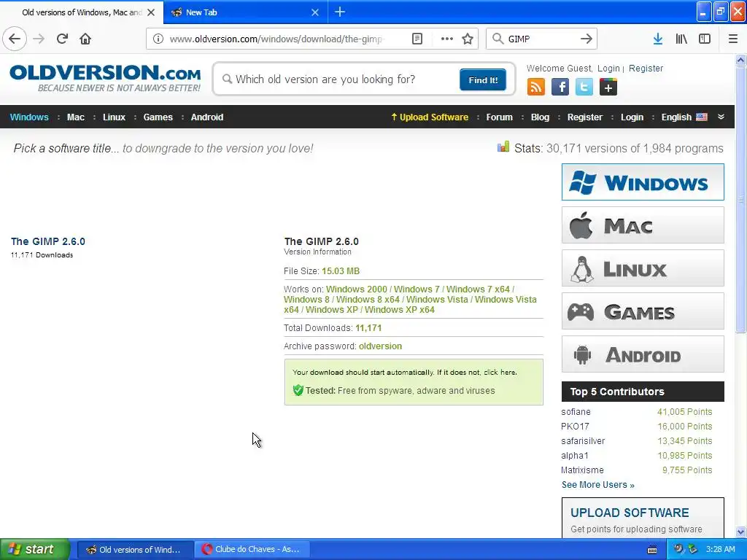Open the browser library icon
This screenshot has height=560, width=747.
click(x=681, y=39)
